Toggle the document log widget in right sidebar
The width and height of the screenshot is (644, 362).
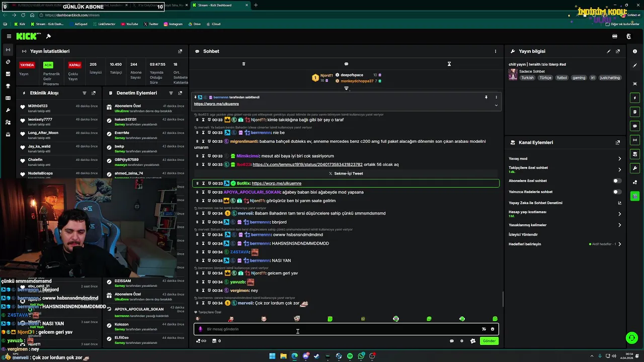(635, 112)
